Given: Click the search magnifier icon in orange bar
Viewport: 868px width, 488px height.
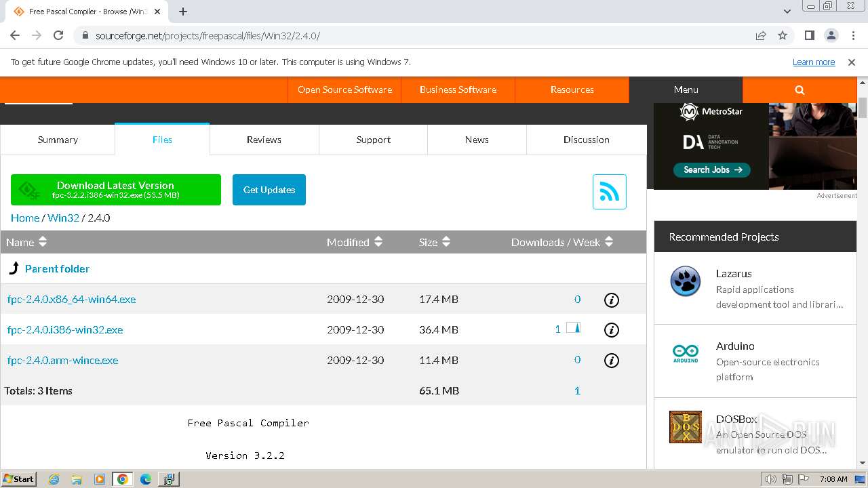Looking at the screenshot, I should [x=800, y=89].
